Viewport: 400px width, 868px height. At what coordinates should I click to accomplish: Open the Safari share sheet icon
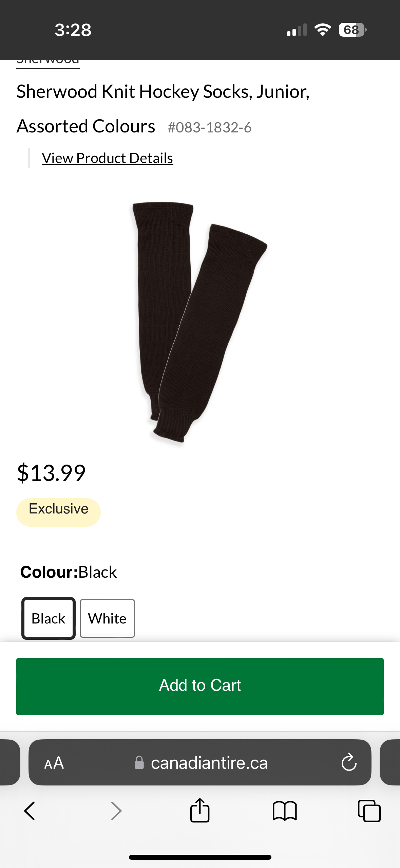point(200,810)
